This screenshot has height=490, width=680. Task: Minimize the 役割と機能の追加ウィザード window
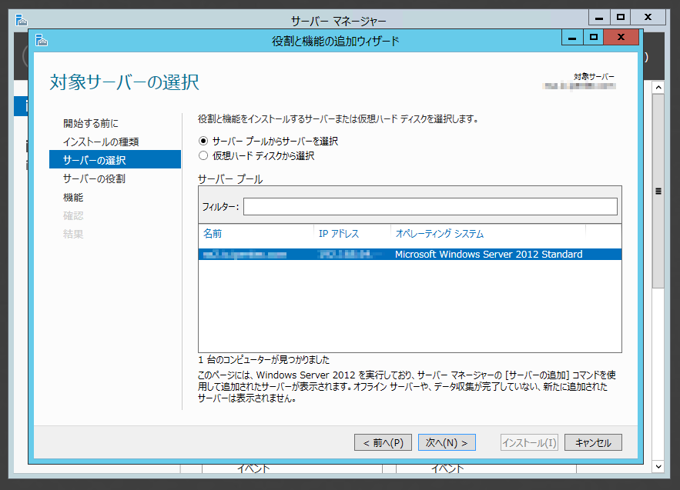(x=572, y=38)
